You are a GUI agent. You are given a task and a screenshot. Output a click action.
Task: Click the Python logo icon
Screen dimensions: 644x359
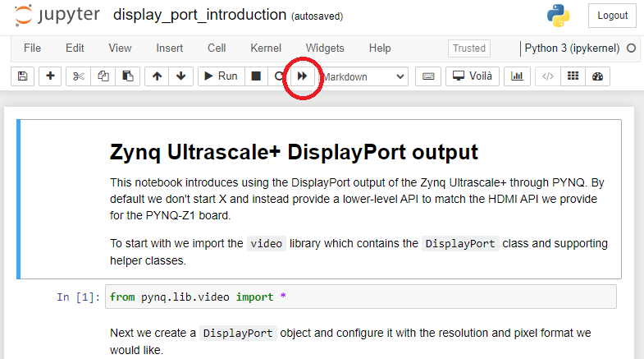point(558,16)
